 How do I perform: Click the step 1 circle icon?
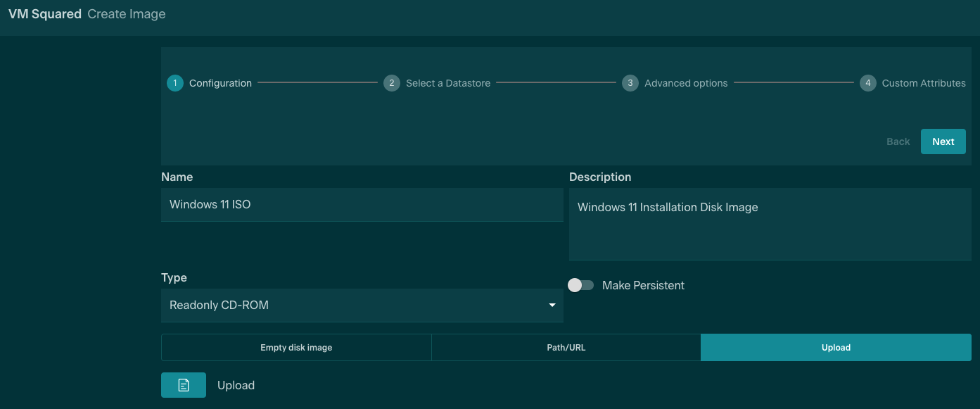[x=174, y=83]
